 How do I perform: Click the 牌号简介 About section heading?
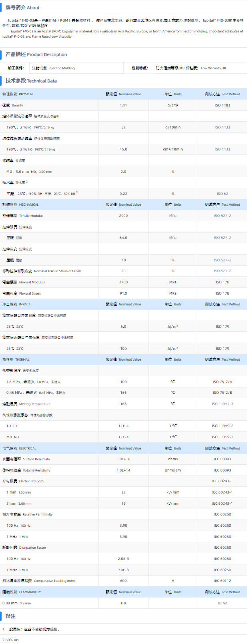click(22, 8)
